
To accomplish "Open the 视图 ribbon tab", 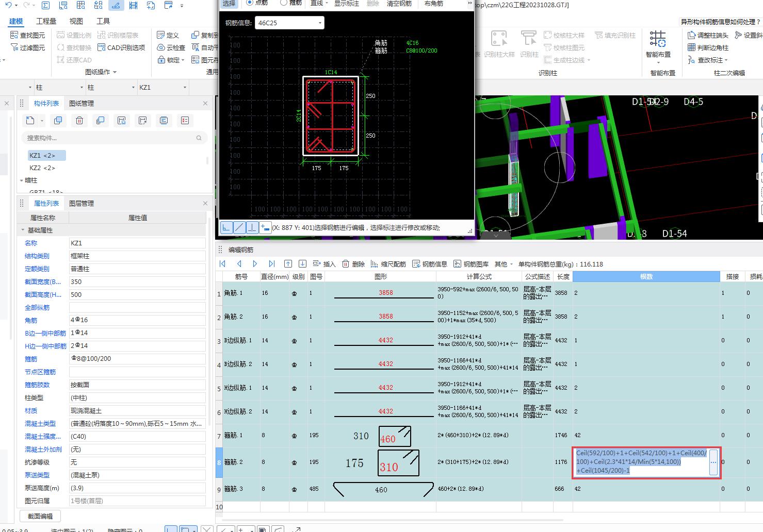I will point(76,21).
